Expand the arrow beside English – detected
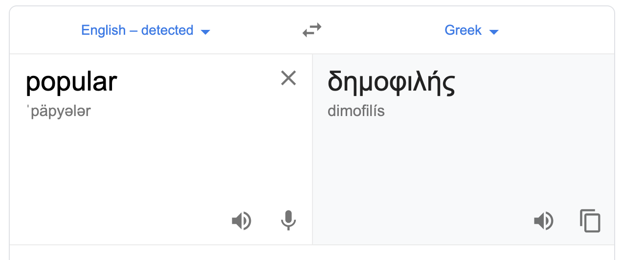Screen dimensions: 644x260 pos(205,32)
